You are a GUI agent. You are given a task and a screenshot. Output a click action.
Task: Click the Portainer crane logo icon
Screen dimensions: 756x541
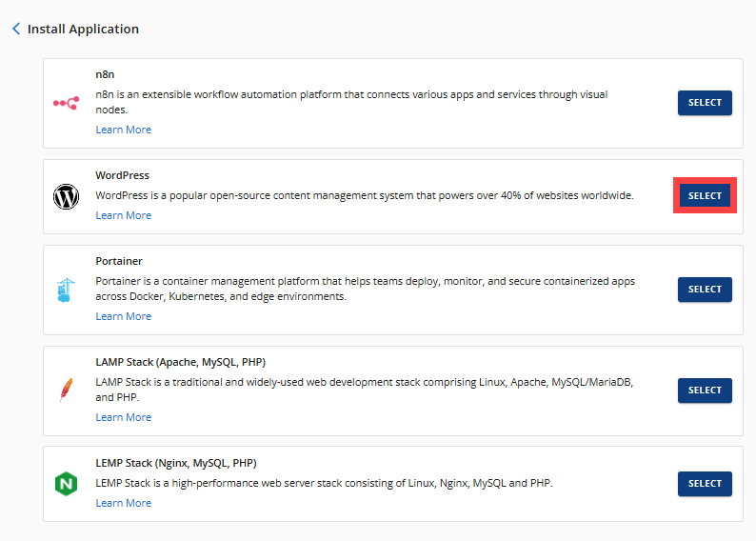[x=66, y=290]
